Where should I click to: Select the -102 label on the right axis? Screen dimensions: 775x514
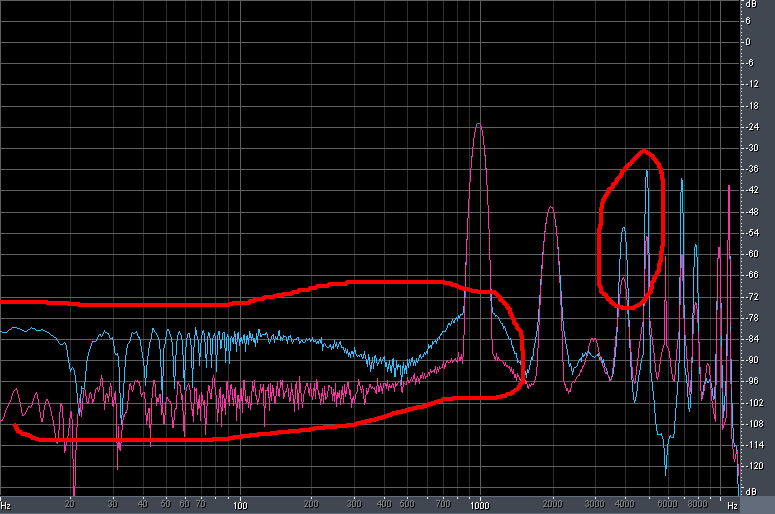(753, 403)
